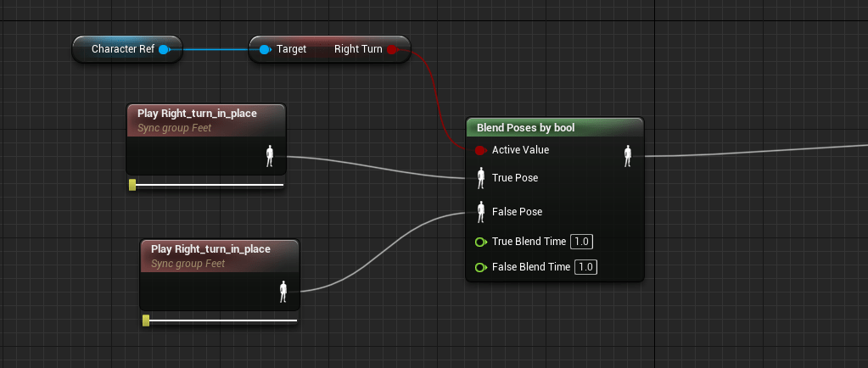Click the False Pose input pin icon
This screenshot has height=368, width=868.
[x=481, y=212]
